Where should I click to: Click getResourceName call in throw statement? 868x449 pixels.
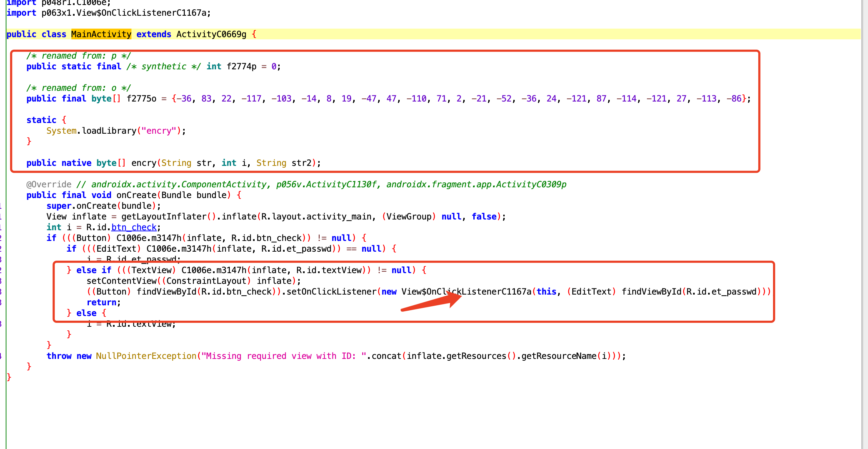(x=559, y=356)
